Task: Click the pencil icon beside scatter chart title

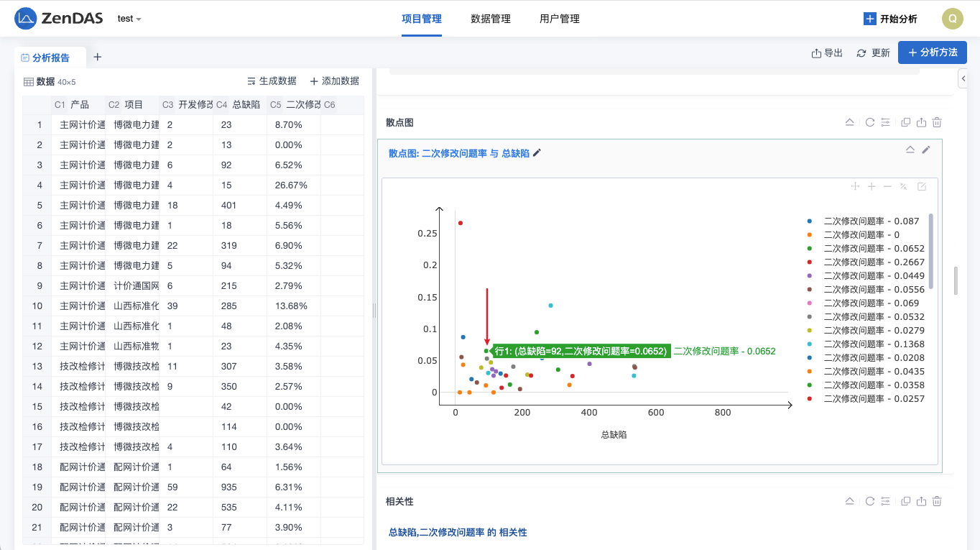Action: 537,152
